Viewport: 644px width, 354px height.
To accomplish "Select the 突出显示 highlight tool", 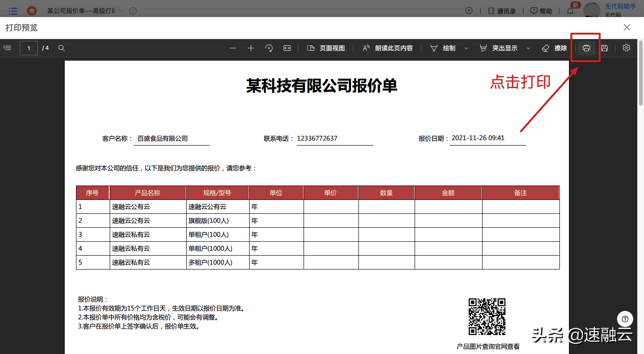I will [x=499, y=48].
